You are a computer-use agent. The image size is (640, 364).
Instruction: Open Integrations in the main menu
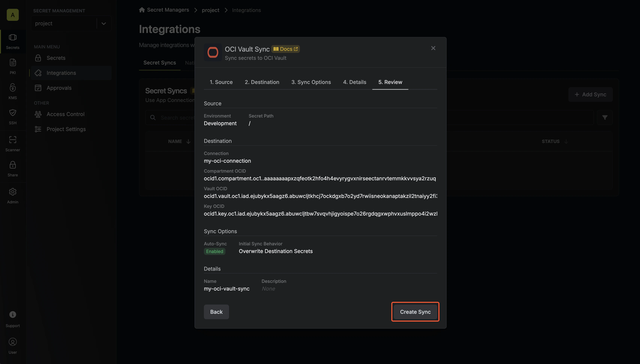coord(71,73)
